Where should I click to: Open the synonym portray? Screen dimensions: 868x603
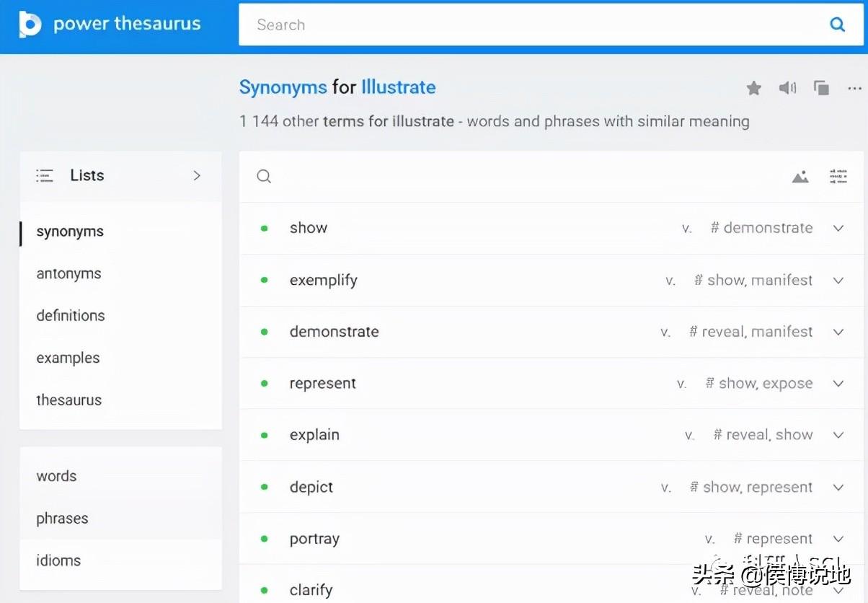(314, 540)
